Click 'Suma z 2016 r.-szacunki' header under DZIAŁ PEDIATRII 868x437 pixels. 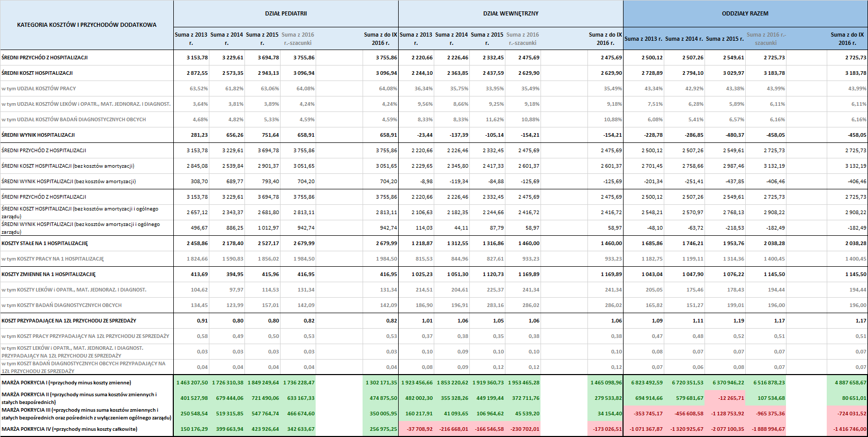(x=298, y=39)
